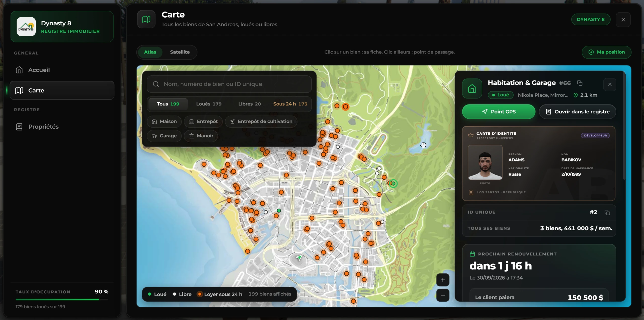The image size is (644, 320).
Task: Copy the property number #66
Action: coord(580,83)
